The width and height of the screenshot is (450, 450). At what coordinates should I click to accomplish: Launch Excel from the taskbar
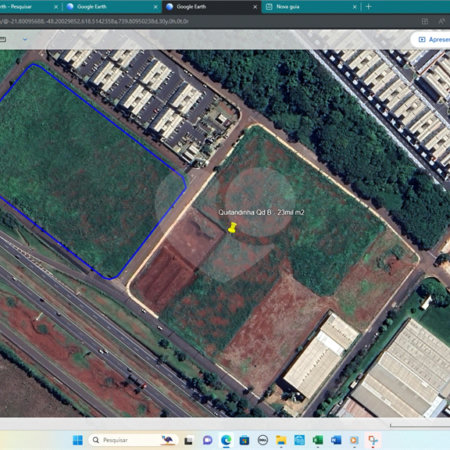click(317, 440)
